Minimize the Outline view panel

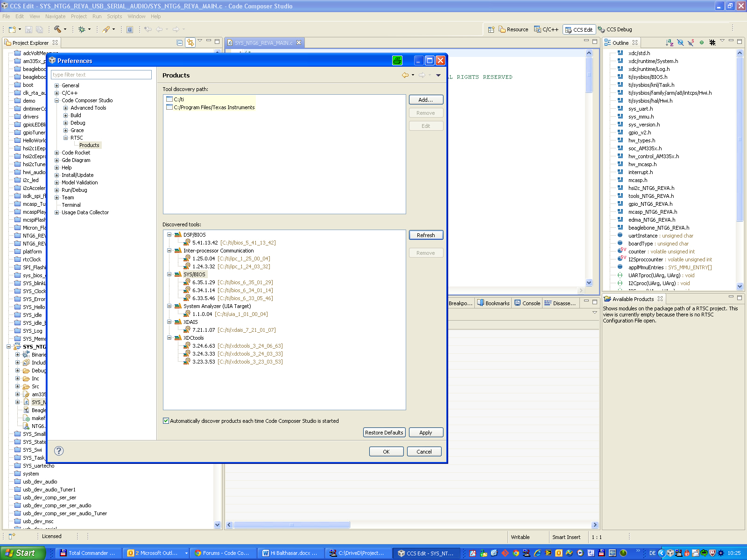click(731, 41)
